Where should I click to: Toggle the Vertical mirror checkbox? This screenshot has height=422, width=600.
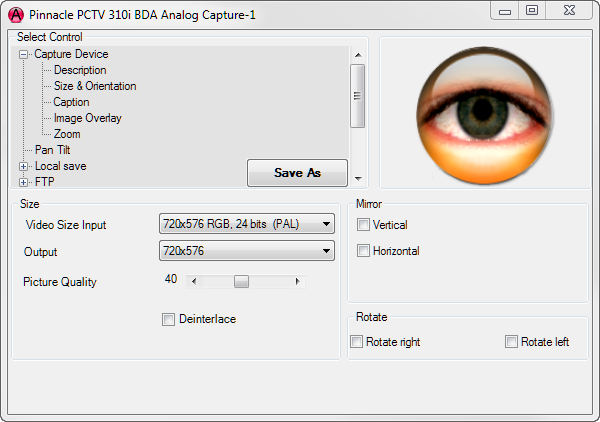(364, 225)
